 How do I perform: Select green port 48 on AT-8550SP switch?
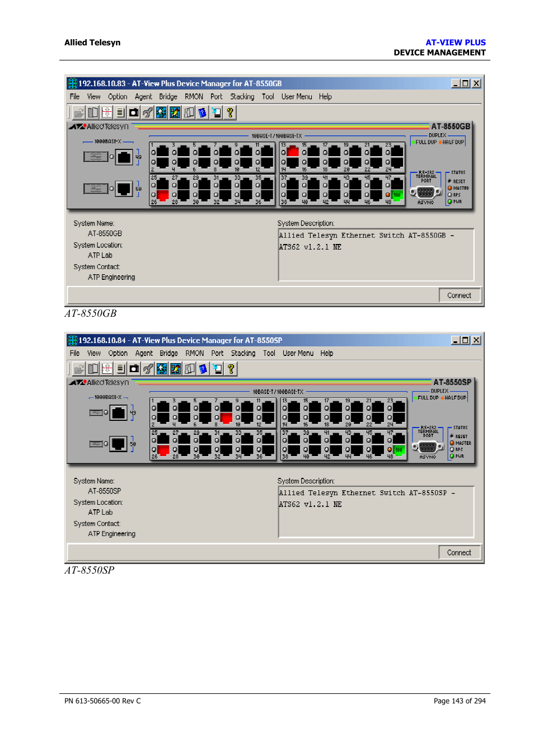click(x=399, y=450)
